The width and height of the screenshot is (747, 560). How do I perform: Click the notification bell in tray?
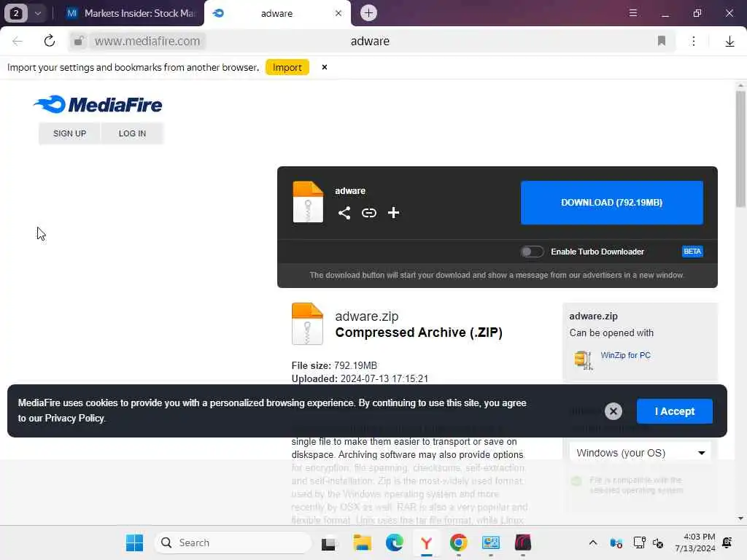pyautogui.click(x=727, y=542)
